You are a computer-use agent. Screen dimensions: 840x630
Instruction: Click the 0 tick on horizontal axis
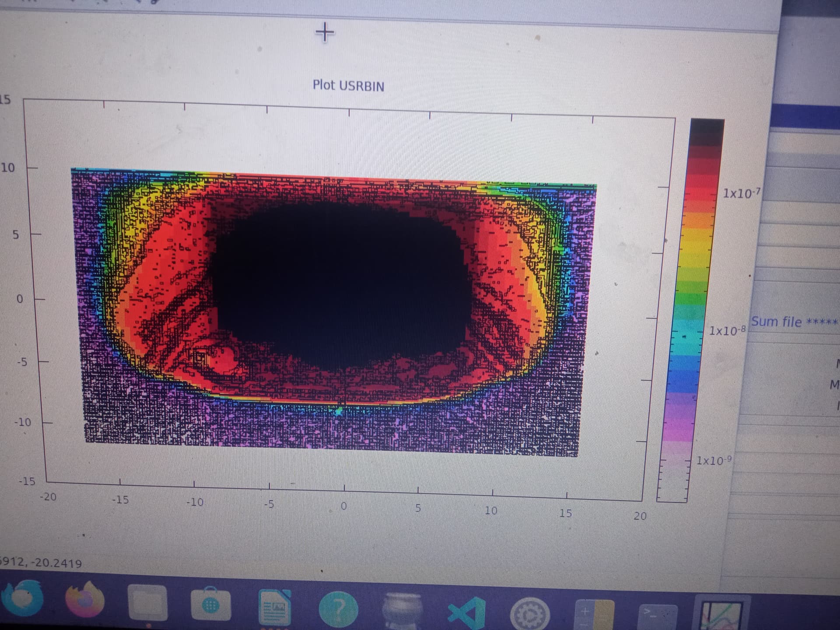pyautogui.click(x=344, y=506)
